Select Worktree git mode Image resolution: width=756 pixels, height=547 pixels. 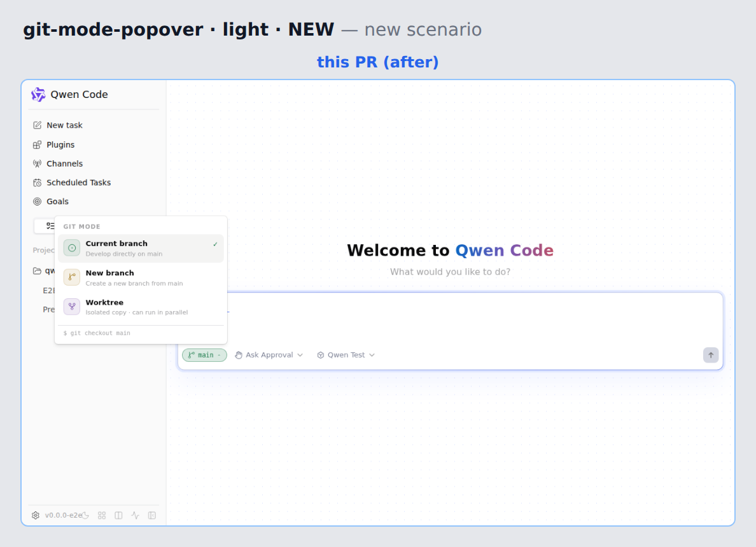141,307
